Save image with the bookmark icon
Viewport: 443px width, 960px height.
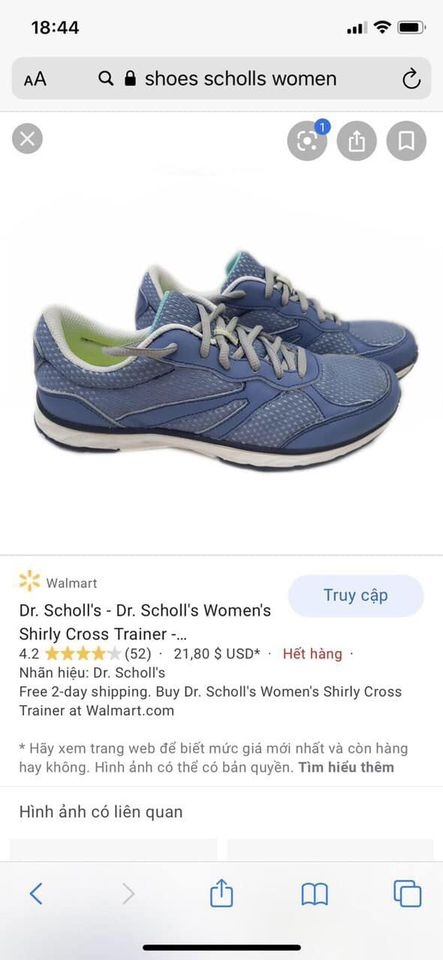[406, 141]
